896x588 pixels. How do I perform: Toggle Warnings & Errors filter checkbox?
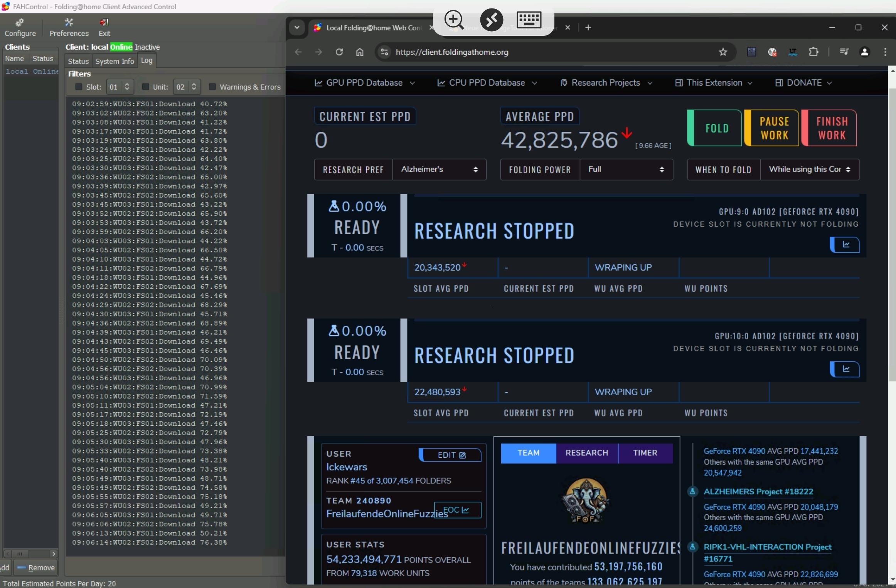[x=212, y=87]
